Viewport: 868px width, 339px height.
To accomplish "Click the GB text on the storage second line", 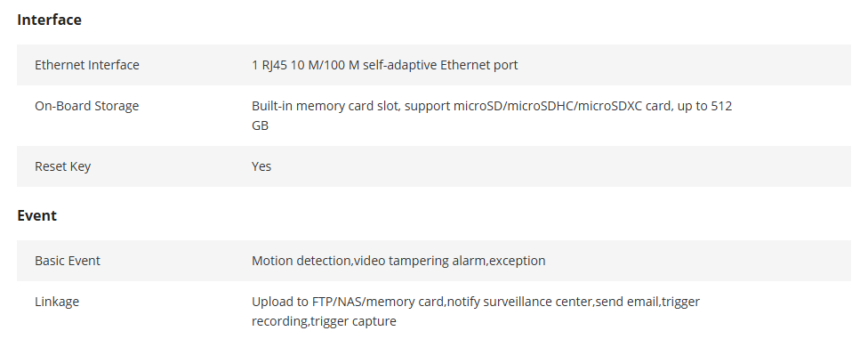I will coord(261,125).
